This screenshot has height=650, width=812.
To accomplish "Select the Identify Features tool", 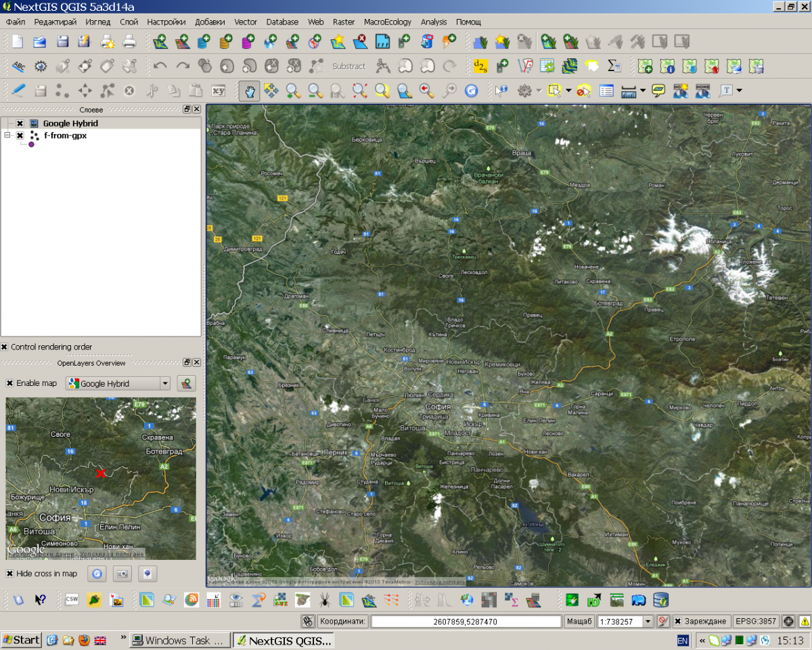I will [x=501, y=91].
